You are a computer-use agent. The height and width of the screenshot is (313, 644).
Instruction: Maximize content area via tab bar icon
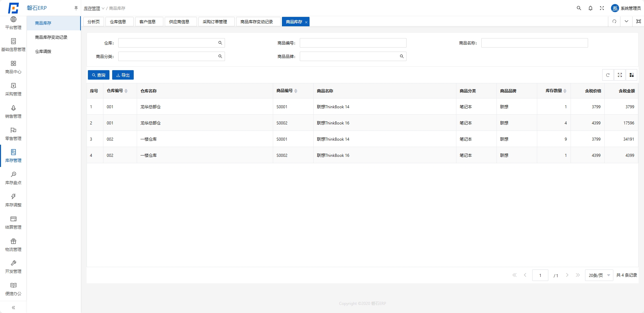click(x=638, y=21)
